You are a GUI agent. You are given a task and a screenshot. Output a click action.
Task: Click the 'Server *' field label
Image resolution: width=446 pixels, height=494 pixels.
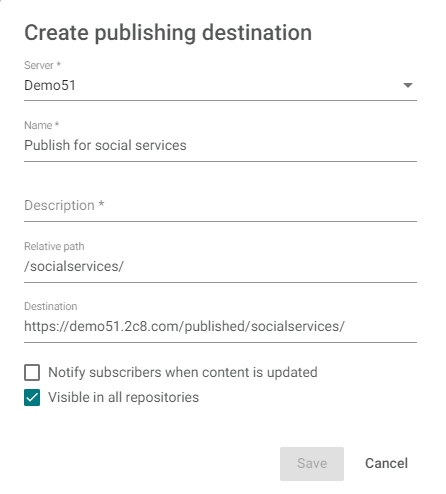42,65
